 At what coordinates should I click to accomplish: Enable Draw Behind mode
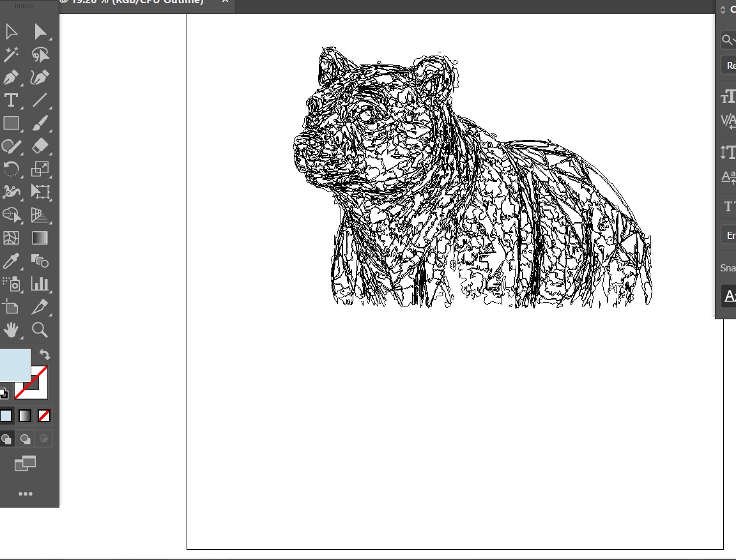25,439
